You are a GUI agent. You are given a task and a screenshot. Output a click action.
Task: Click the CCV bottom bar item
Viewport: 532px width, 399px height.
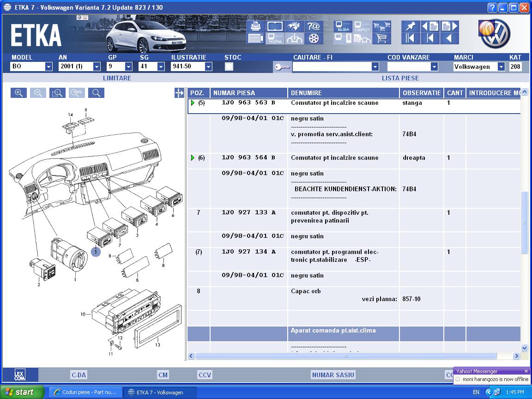click(205, 375)
